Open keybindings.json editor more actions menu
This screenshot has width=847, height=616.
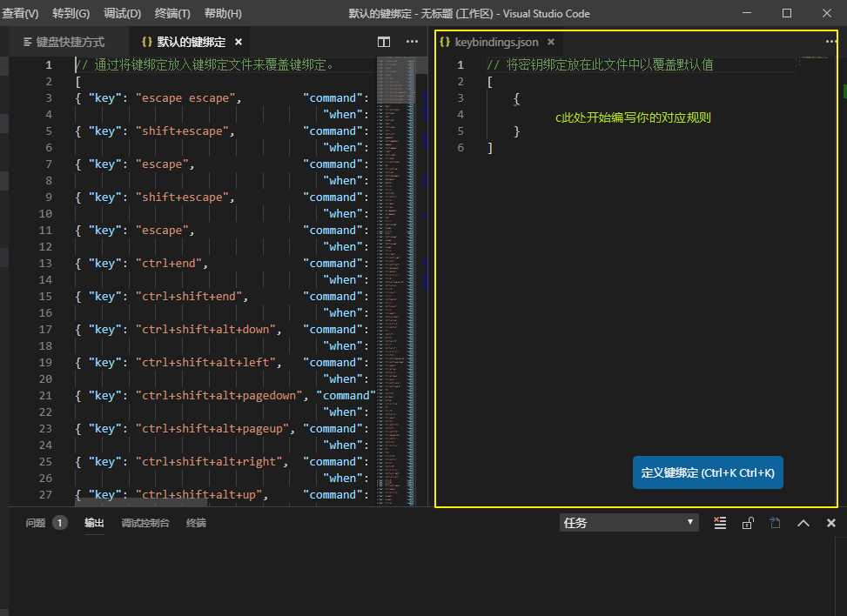point(830,42)
